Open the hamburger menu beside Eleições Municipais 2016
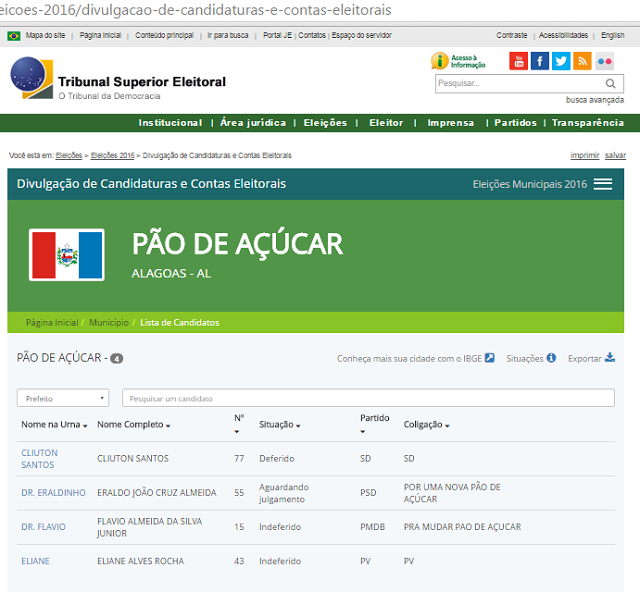This screenshot has width=640, height=592. pyautogui.click(x=602, y=184)
